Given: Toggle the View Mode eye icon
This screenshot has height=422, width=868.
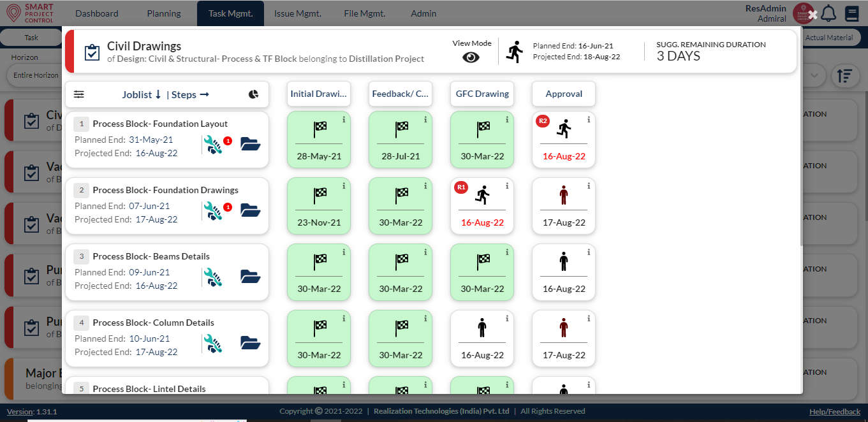Looking at the screenshot, I should (x=471, y=57).
